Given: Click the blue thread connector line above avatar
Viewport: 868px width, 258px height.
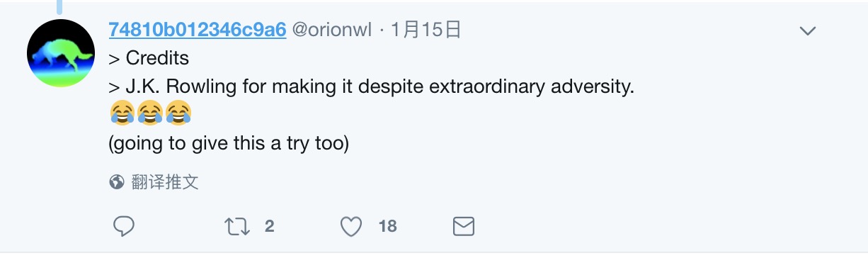Looking at the screenshot, I should (x=62, y=6).
